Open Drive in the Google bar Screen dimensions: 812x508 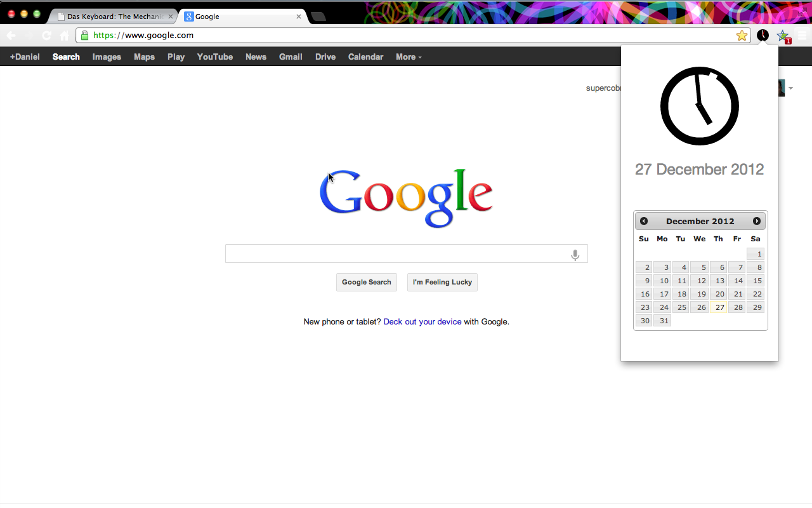(325, 57)
